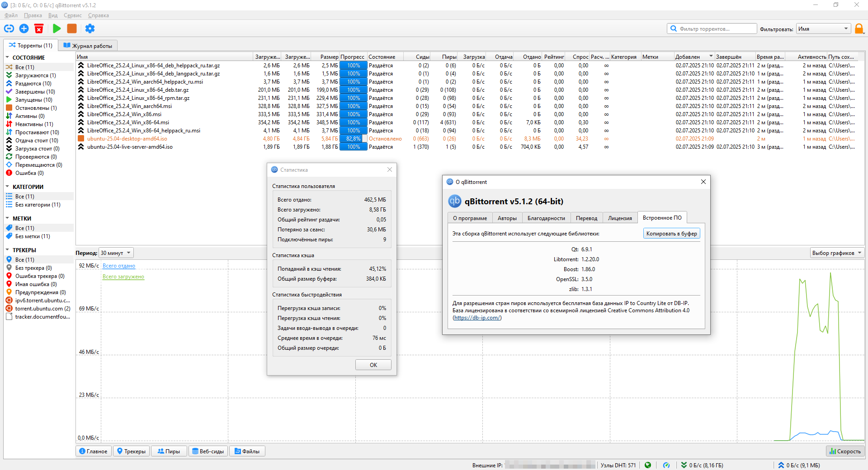Image resolution: width=868 pixels, height=470 pixels.
Task: Open the Вид menu
Action: (53, 15)
